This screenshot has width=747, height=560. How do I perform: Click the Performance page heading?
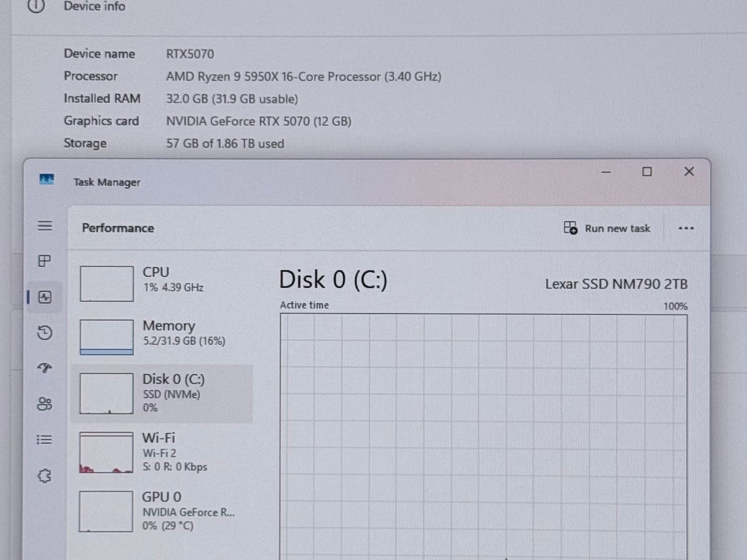118,228
